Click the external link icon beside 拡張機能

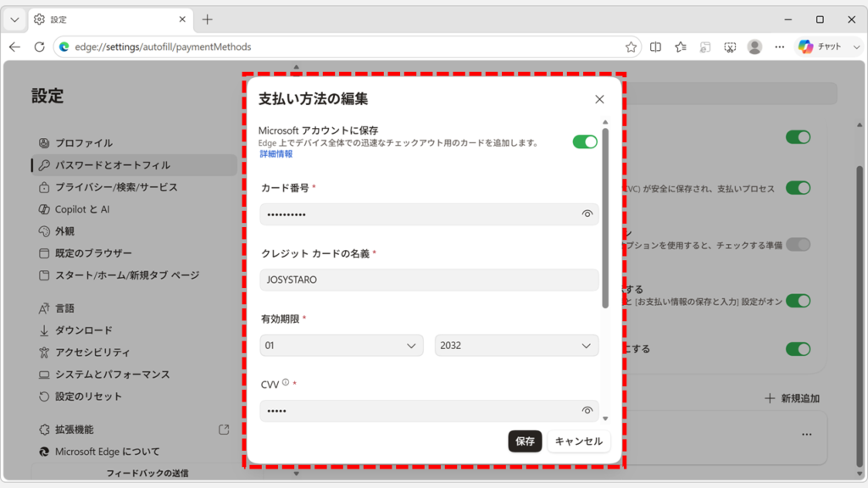pos(224,430)
